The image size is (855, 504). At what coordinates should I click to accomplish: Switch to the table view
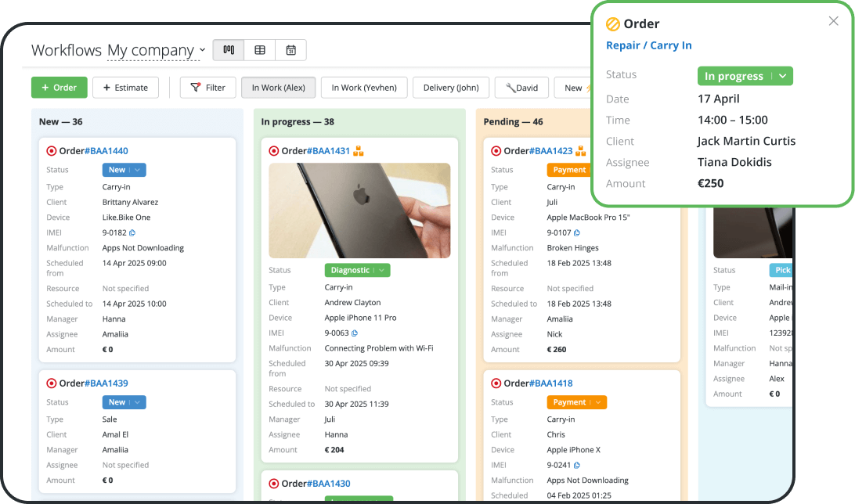point(259,49)
